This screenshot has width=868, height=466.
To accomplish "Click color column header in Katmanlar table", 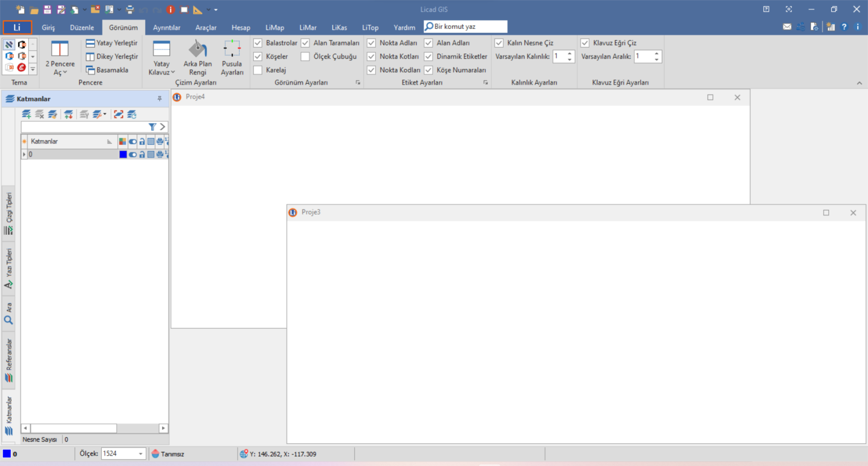I will point(122,141).
